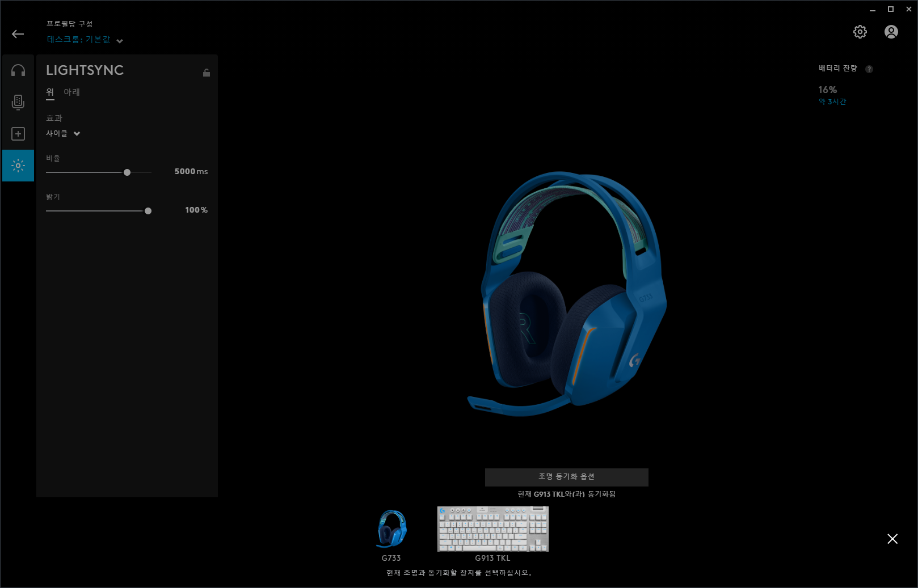Select the LIGHTSYNC lighting sidebar icon
918x588 pixels.
pos(18,166)
